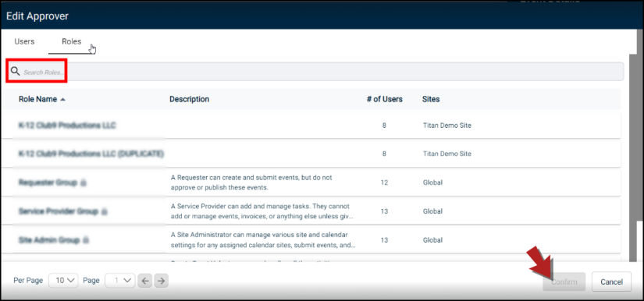
Task: Select the Service Provider Group role
Action: 311,211
